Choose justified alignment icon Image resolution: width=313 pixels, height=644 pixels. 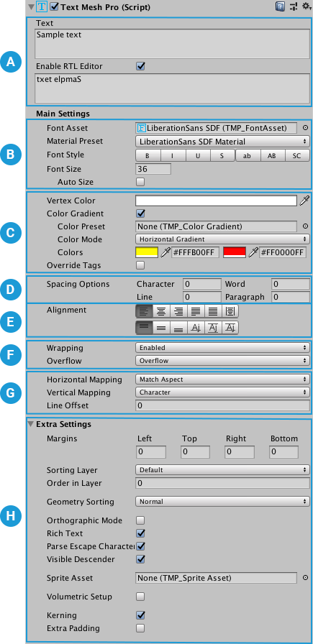pos(196,311)
